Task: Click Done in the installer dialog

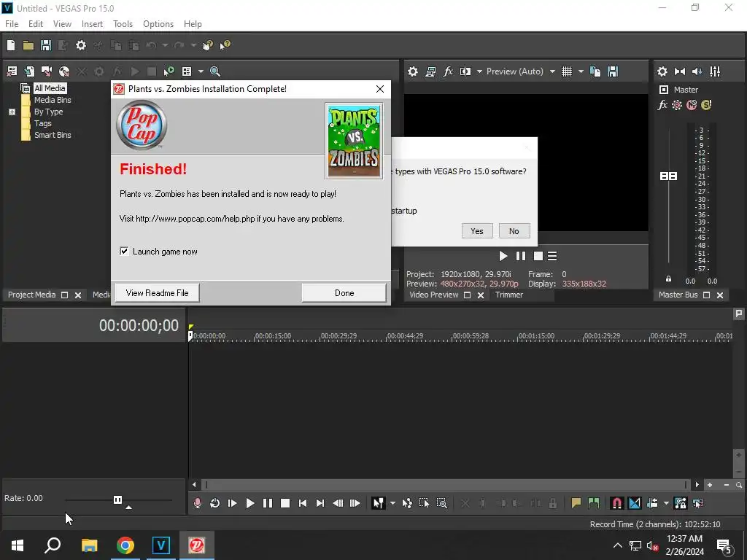Action: click(344, 293)
